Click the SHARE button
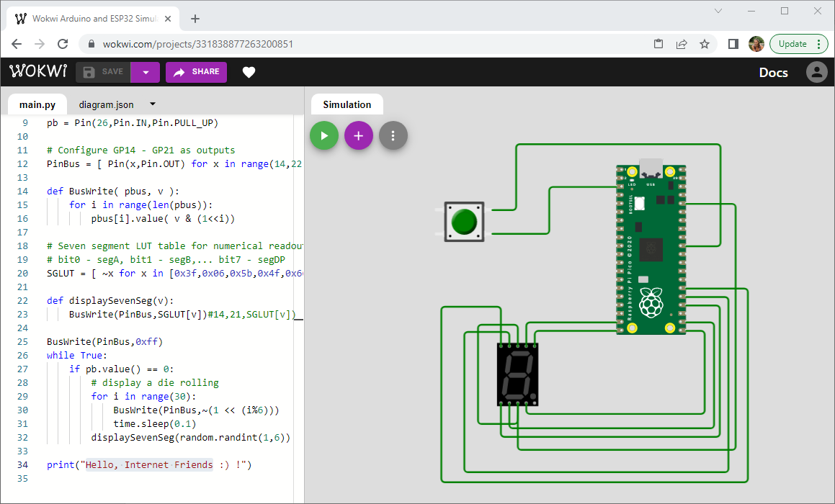835x504 pixels. click(x=196, y=72)
